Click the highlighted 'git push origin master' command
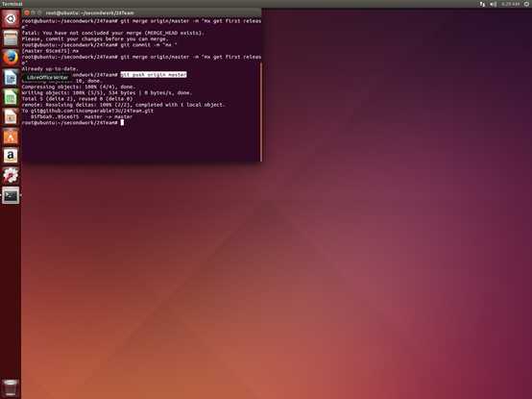The height and width of the screenshot is (399, 532). (x=154, y=75)
